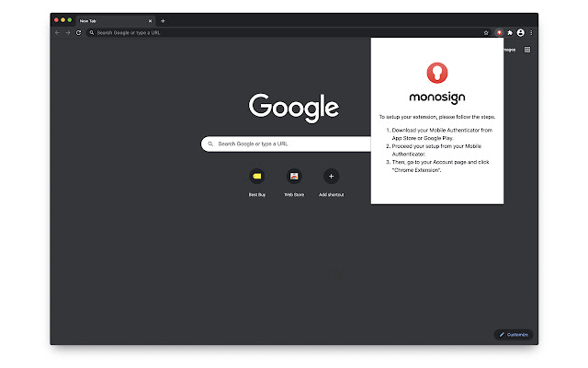Viewport: 588px width, 368px height.
Task: Bookmark this tab with the star icon
Action: pos(486,33)
